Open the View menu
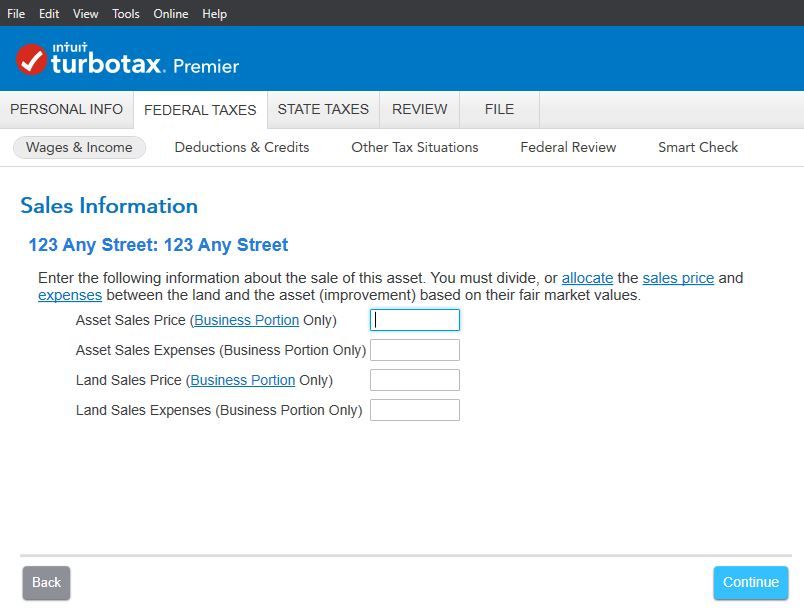The width and height of the screenshot is (804, 611). tap(85, 14)
